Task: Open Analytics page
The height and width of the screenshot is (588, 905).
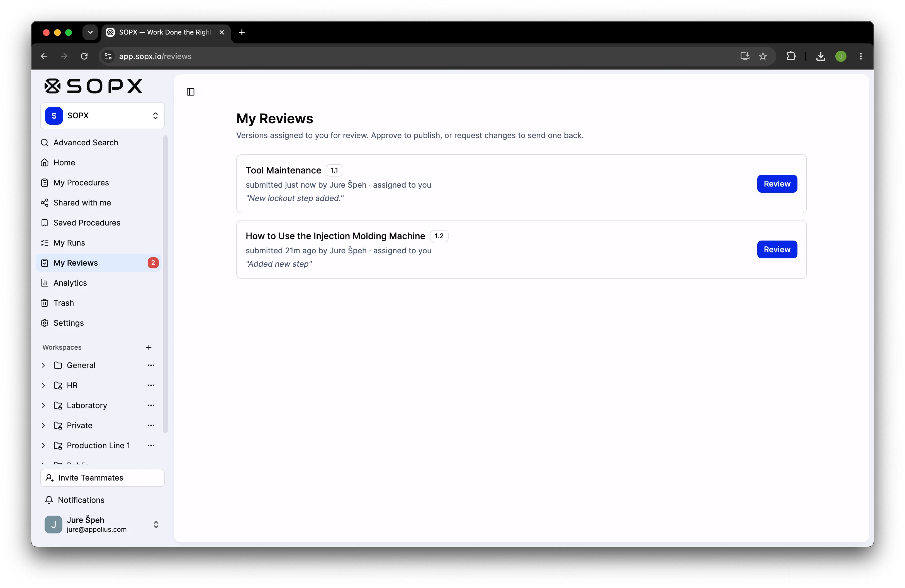Action: click(98, 283)
